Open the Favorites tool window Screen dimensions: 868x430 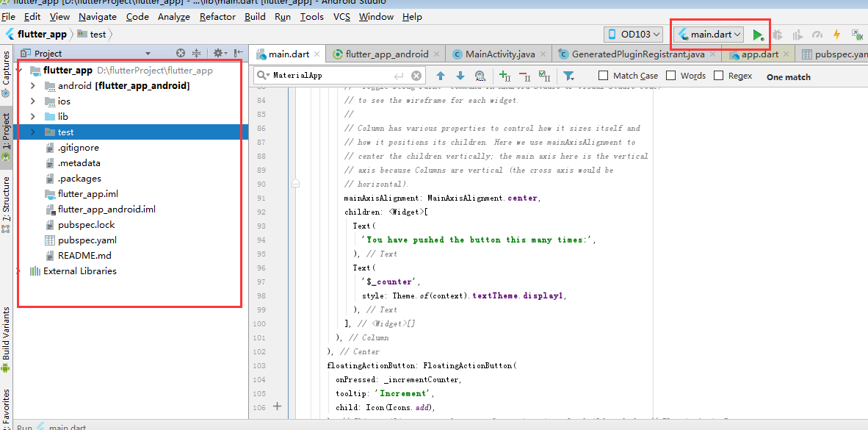(6, 409)
